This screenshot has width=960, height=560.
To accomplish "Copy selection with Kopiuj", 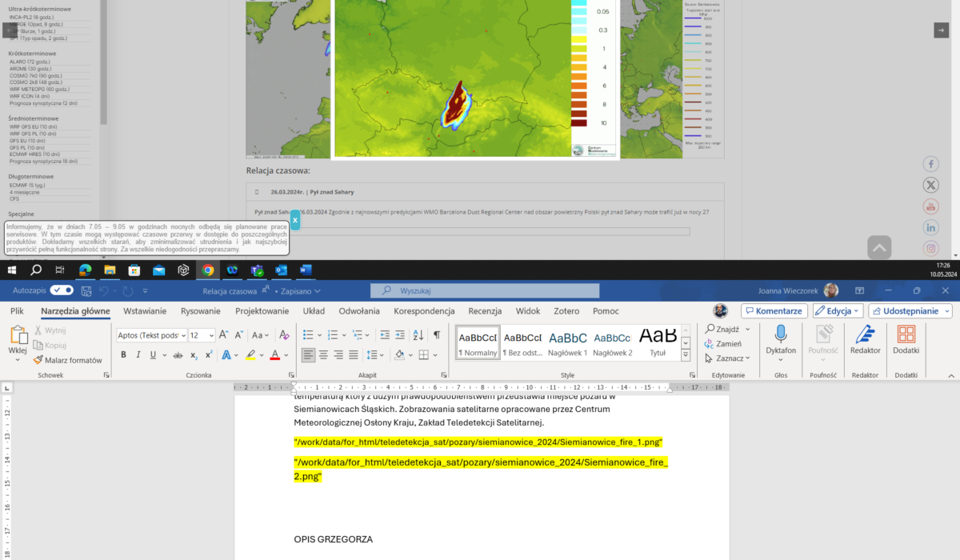I will (x=50, y=345).
